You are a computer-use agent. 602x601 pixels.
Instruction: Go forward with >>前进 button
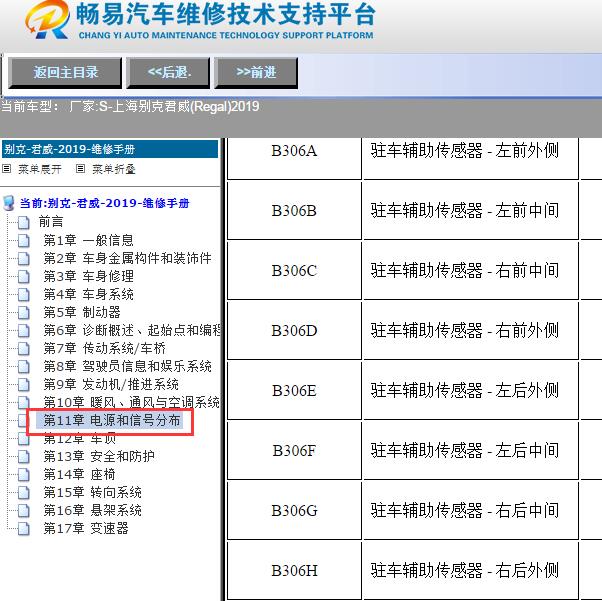256,73
